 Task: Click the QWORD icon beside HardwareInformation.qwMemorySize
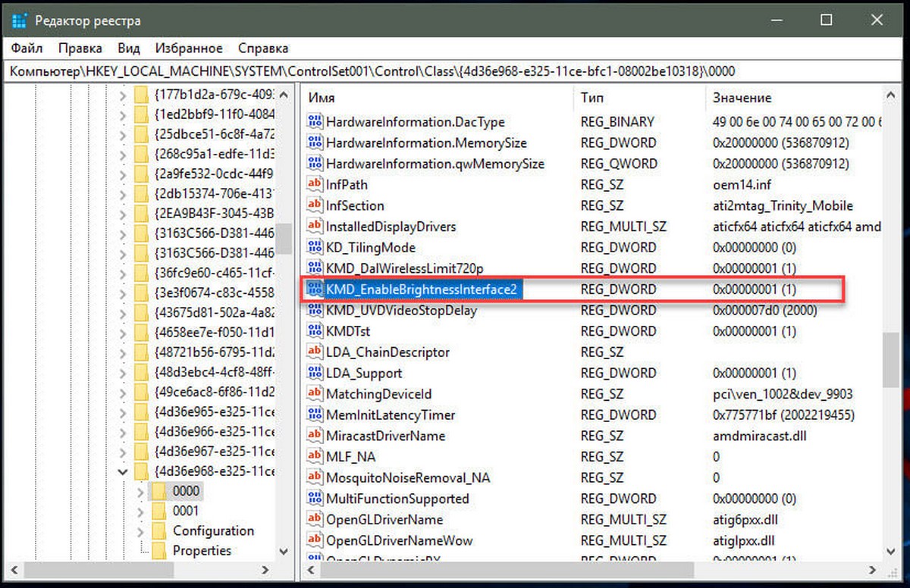[315, 163]
